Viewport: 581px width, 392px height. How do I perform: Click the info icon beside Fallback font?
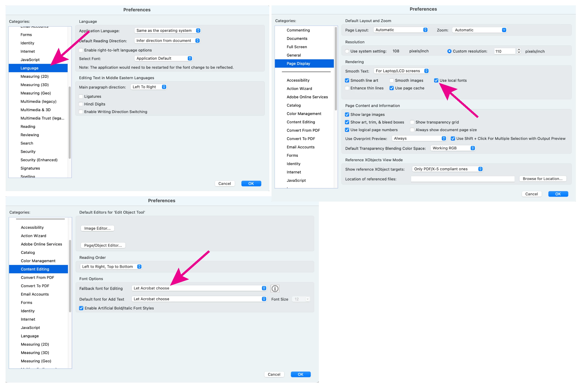pyautogui.click(x=275, y=288)
